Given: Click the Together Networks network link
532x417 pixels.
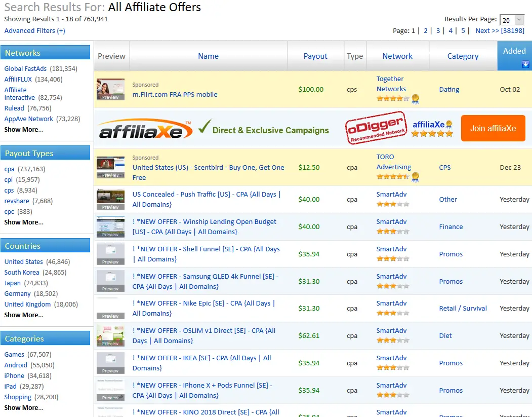Looking at the screenshot, I should point(391,84).
